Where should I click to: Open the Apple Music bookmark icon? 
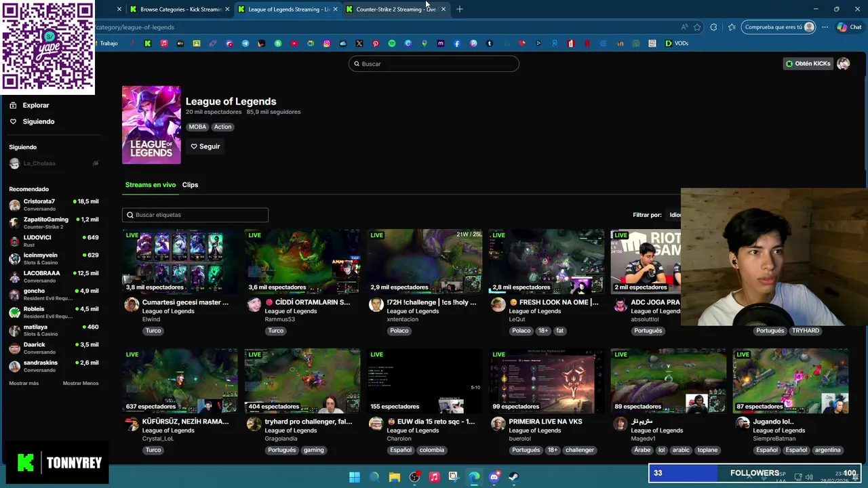[x=164, y=43]
